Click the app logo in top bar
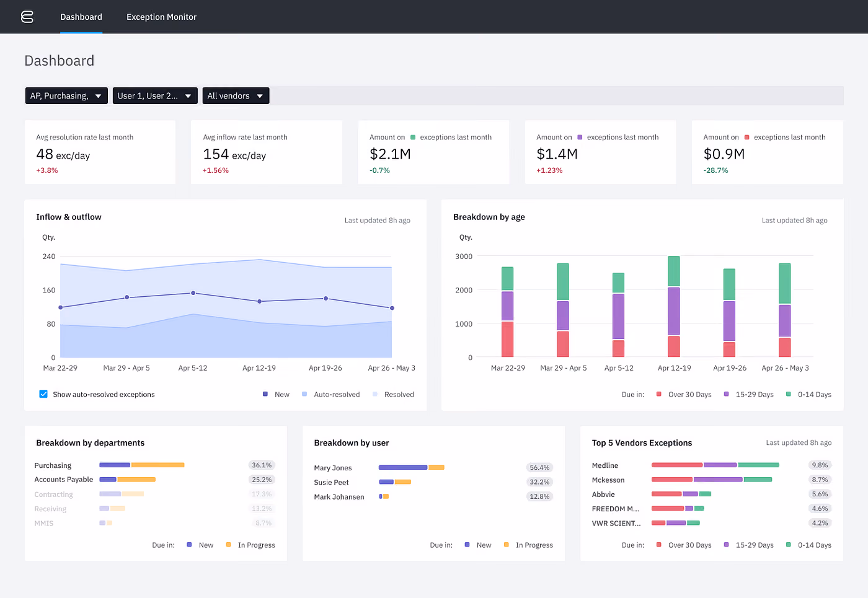The height and width of the screenshot is (598, 868). [27, 17]
